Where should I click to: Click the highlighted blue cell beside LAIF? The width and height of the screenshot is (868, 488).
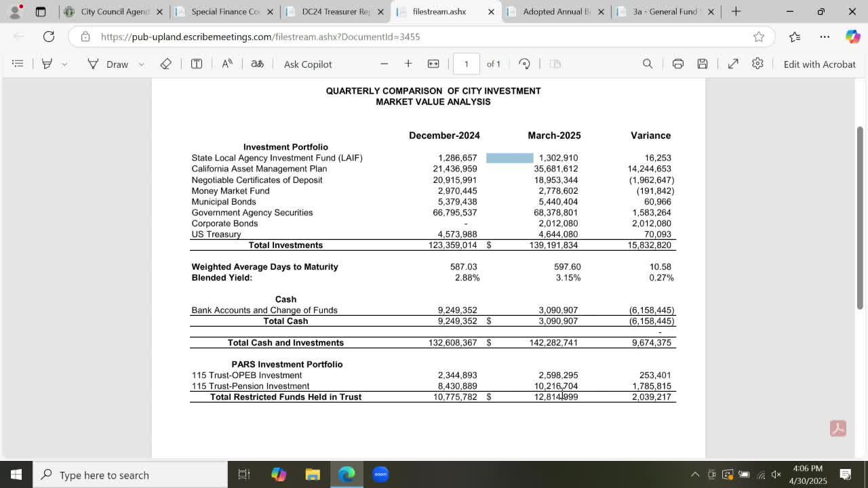pos(510,158)
